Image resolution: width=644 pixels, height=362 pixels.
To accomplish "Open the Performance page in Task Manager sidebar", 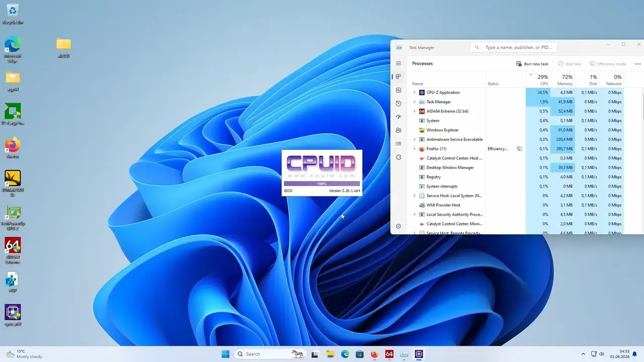I will [398, 90].
